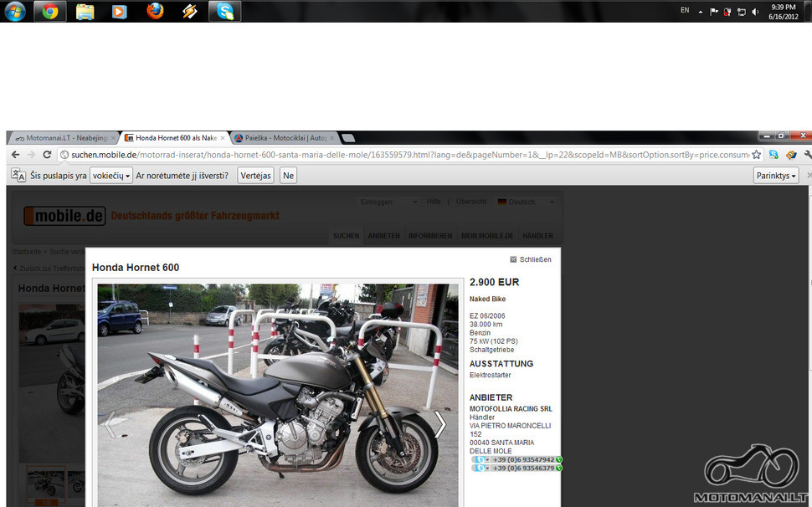Click the Startseite breadcrumb link
Screen dimensions: 812x507
(x=27, y=252)
